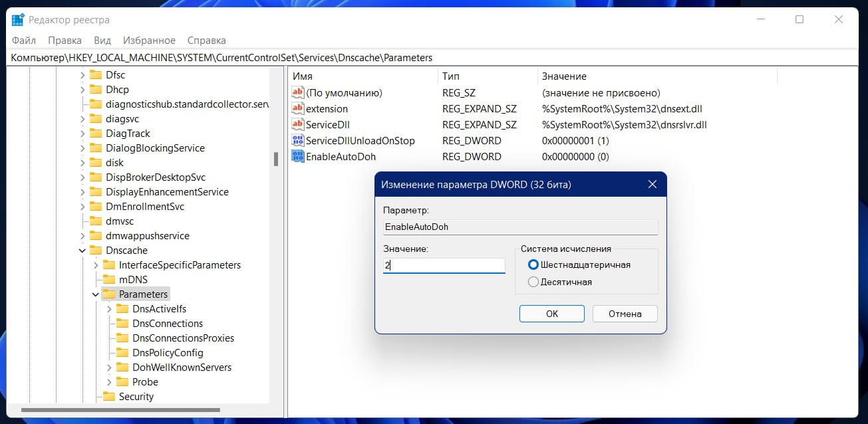Screen dimensions: 868x424
Task: Select the Security tree item
Action: [x=136, y=396]
